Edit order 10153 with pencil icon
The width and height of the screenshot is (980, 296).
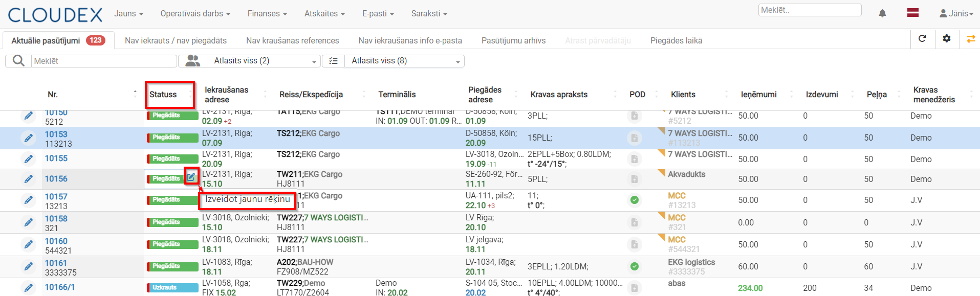click(x=29, y=138)
